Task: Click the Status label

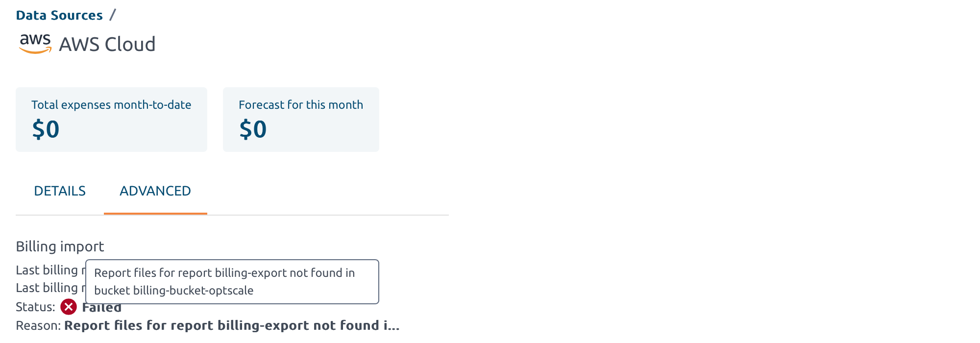Action: 35,307
